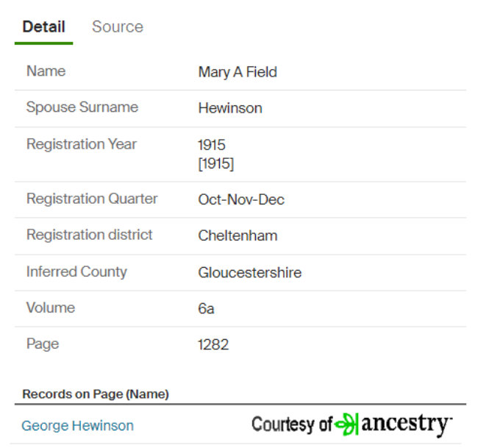Click the Inferred County label
This screenshot has height=448, width=478.
coord(76,271)
